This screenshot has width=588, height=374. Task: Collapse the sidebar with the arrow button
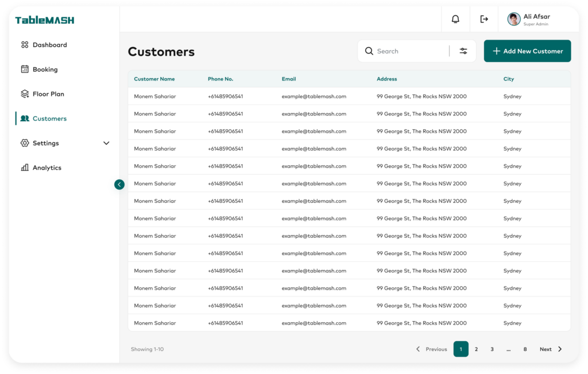[x=119, y=184]
